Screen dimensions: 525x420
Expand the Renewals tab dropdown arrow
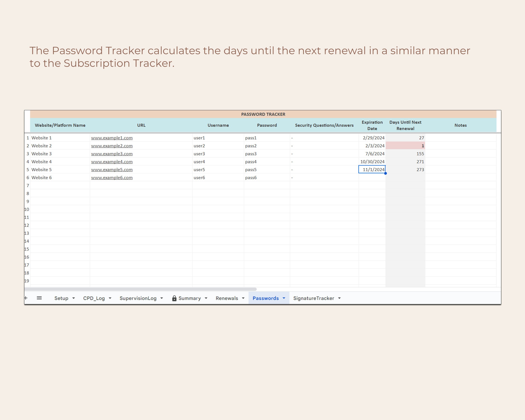[x=243, y=298]
